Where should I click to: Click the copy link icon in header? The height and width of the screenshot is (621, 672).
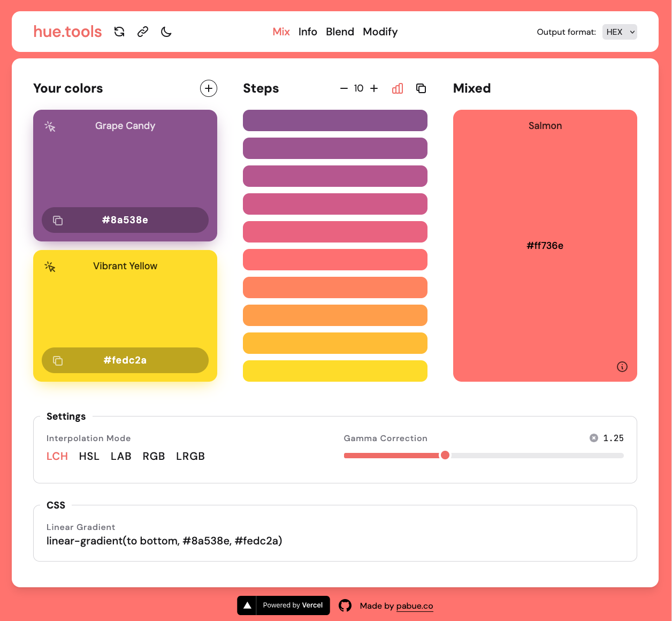(x=143, y=32)
